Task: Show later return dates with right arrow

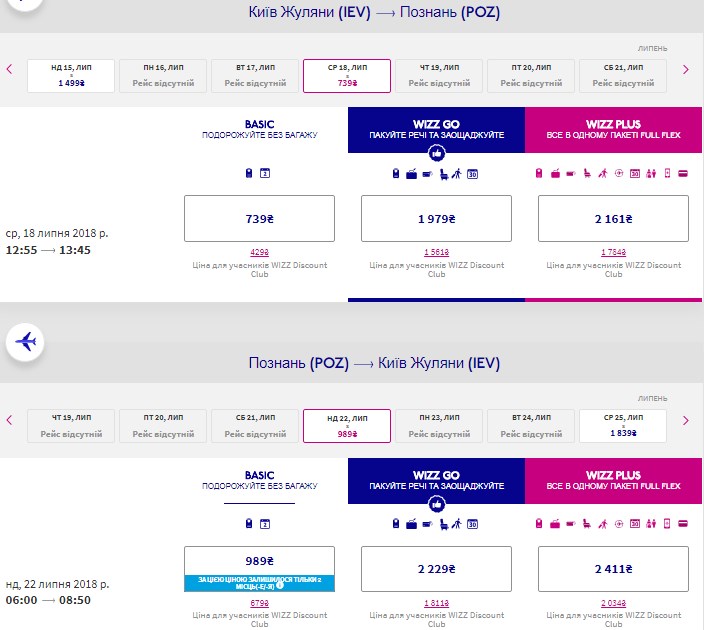Action: 686,420
